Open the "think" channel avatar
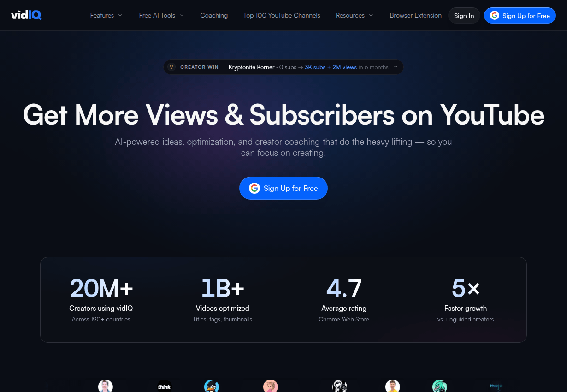Screen dimensions: 567x392 tap(165, 386)
